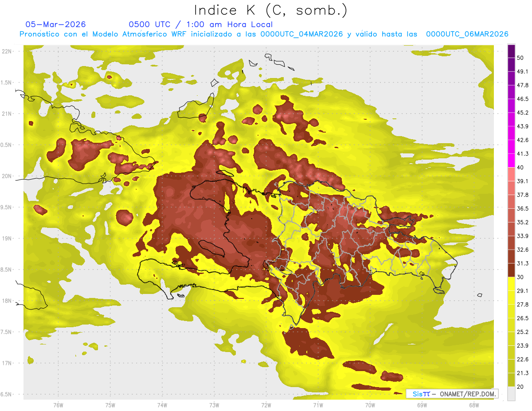Click the dark brown 30 legend band
Image resolution: width=532 pixels, height=411 pixels.
[x=511, y=270]
